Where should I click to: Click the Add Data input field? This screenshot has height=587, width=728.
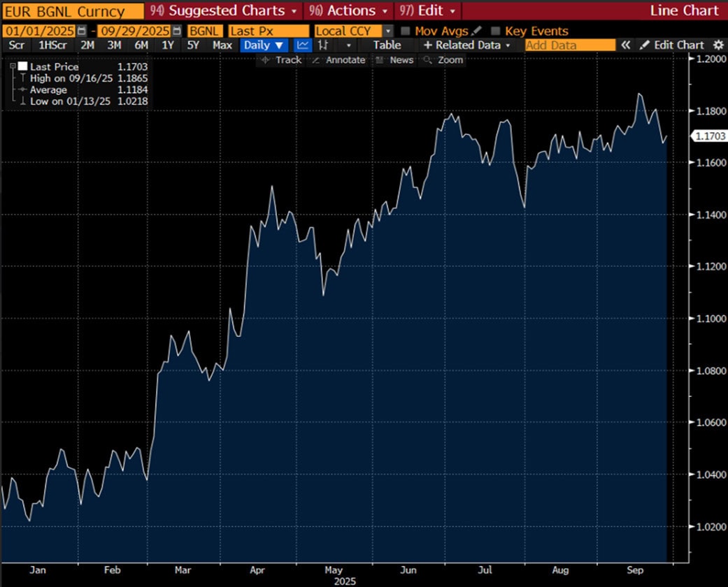coord(570,45)
